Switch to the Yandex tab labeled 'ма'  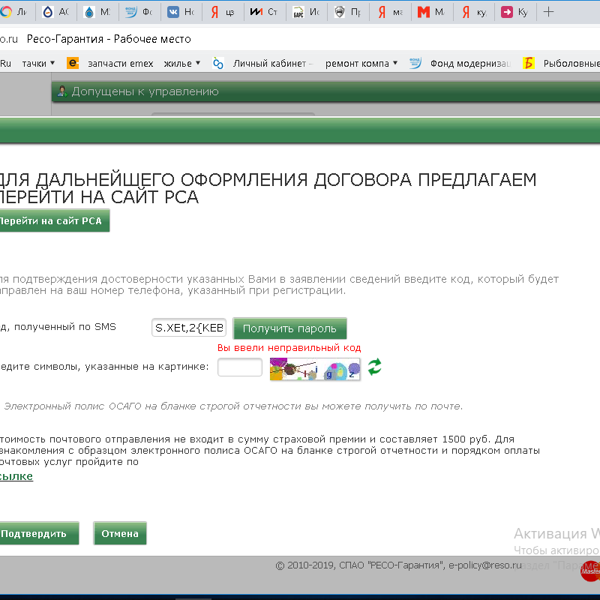coord(390,12)
